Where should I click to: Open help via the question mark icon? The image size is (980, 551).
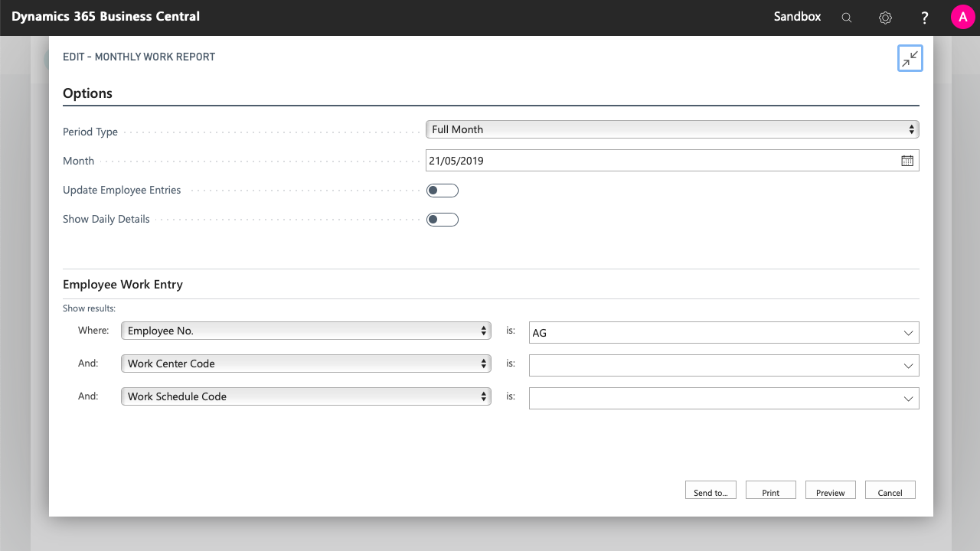pyautogui.click(x=924, y=16)
